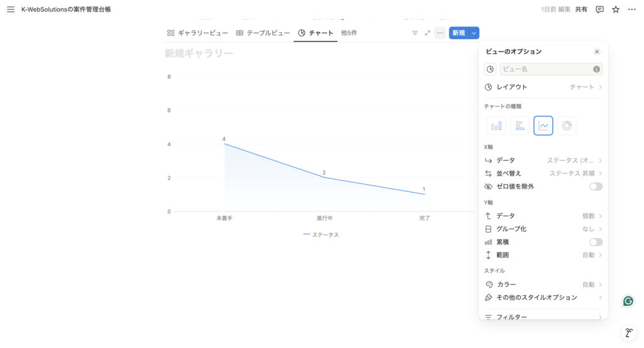Open the sidebar hamburger menu
The width and height of the screenshot is (644, 348).
[10, 9]
